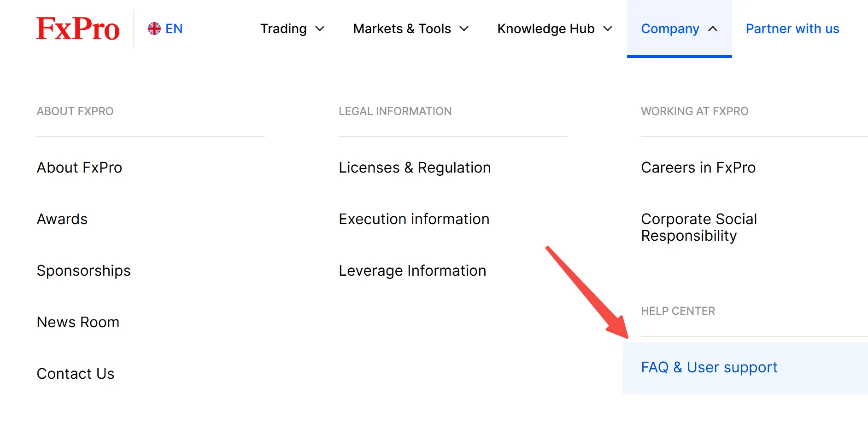Open Corporate Social Responsibility
Screen dimensions: 868x440
[x=699, y=227]
